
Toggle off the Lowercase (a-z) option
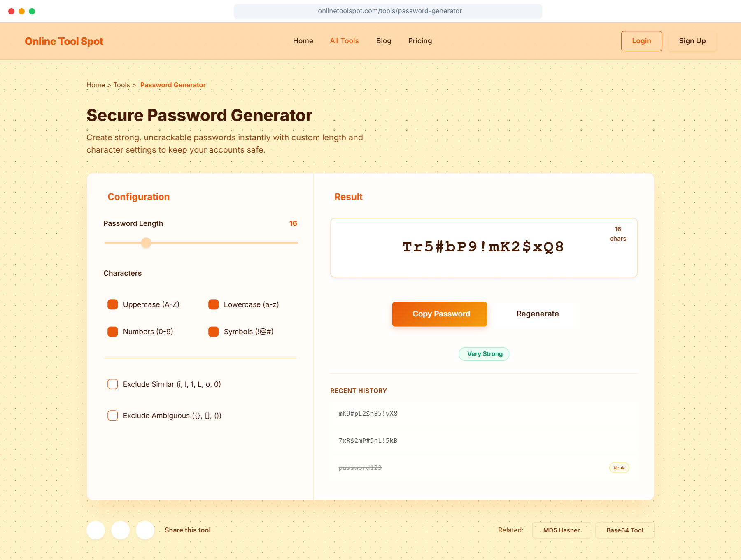[213, 304]
